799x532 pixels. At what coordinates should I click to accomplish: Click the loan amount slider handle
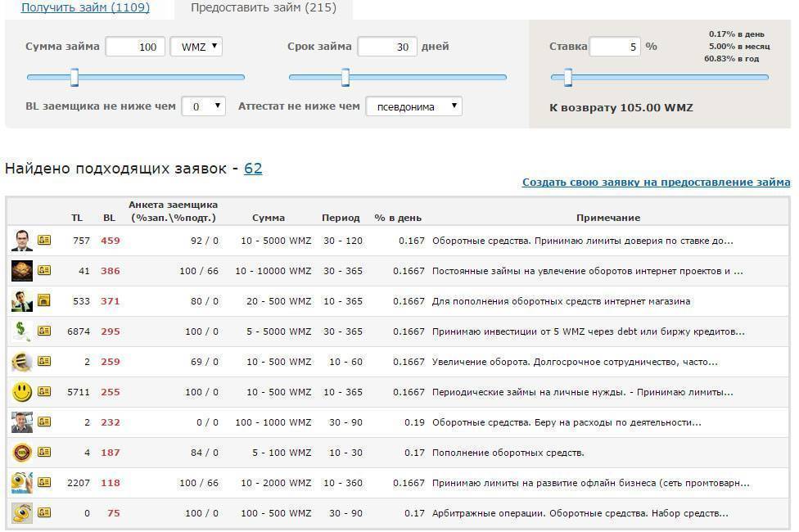(74, 78)
